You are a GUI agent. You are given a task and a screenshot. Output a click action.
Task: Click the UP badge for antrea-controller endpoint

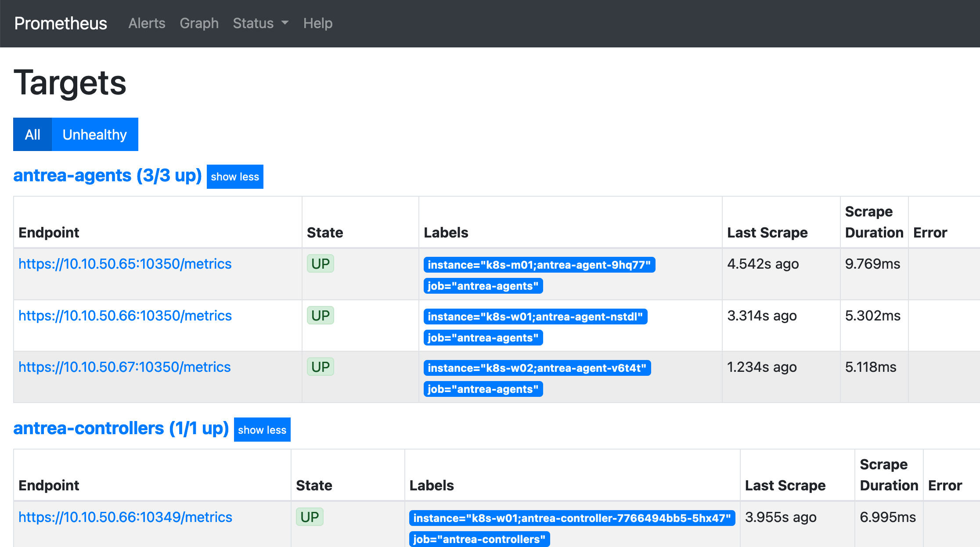click(310, 517)
